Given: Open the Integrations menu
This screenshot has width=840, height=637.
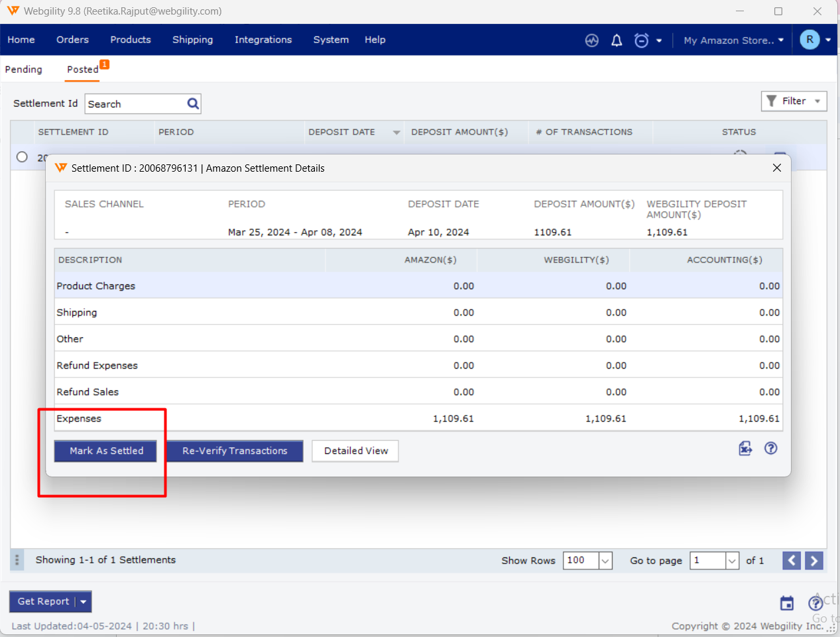Looking at the screenshot, I should 263,40.
